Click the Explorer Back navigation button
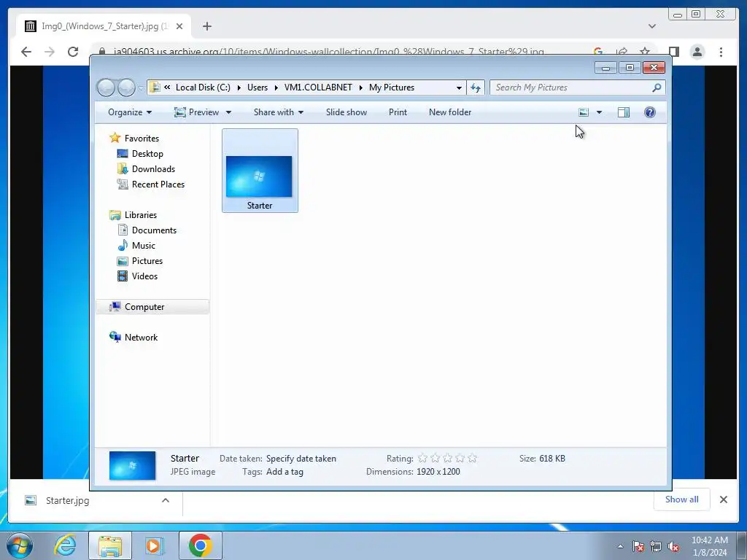 click(107, 87)
